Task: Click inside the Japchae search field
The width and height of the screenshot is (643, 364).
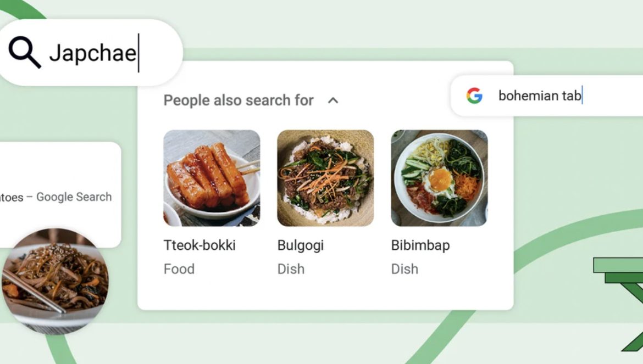Action: pos(90,52)
